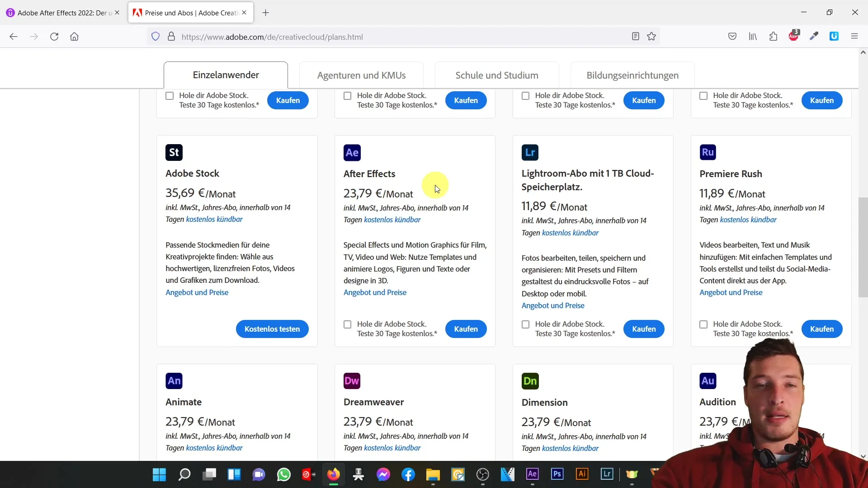Viewport: 868px width, 488px height.
Task: Click the Premiere Rush Ru product icon
Action: click(708, 152)
